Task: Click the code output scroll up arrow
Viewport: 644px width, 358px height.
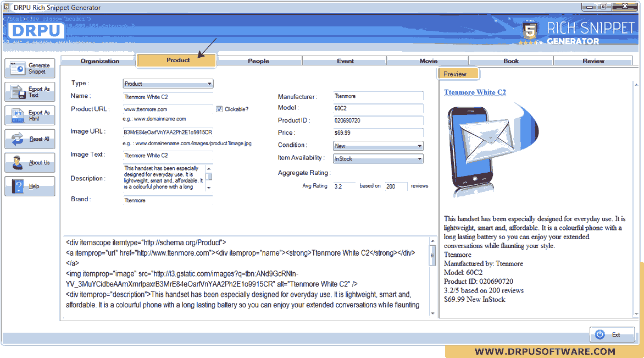Action: (432, 241)
